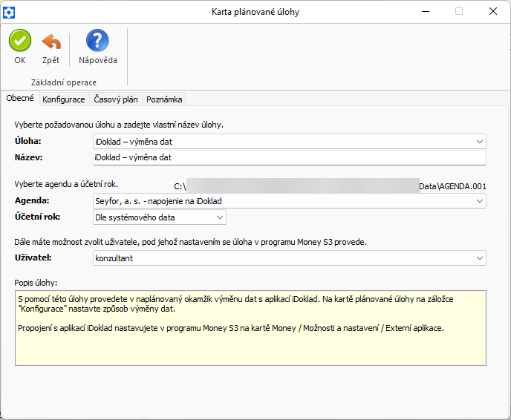511x420 pixels.
Task: Click the 'Data\AGENDA.001' path text
Action: point(452,186)
